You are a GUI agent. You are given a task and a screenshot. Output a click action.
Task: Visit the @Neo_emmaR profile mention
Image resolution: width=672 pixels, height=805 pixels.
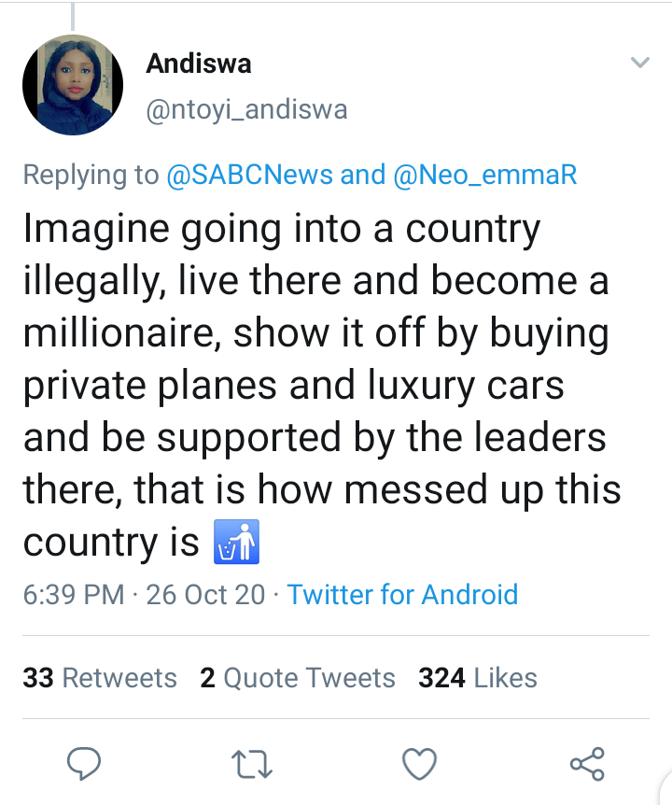485,175
